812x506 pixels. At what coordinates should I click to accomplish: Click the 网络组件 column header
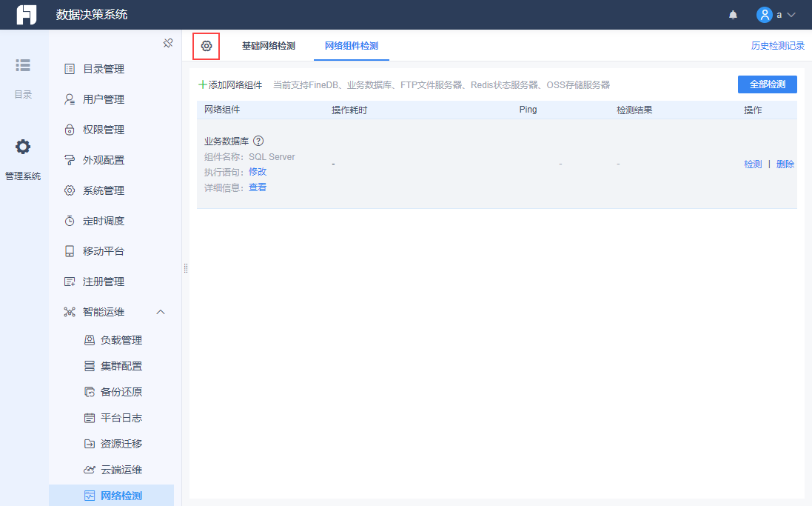point(222,110)
